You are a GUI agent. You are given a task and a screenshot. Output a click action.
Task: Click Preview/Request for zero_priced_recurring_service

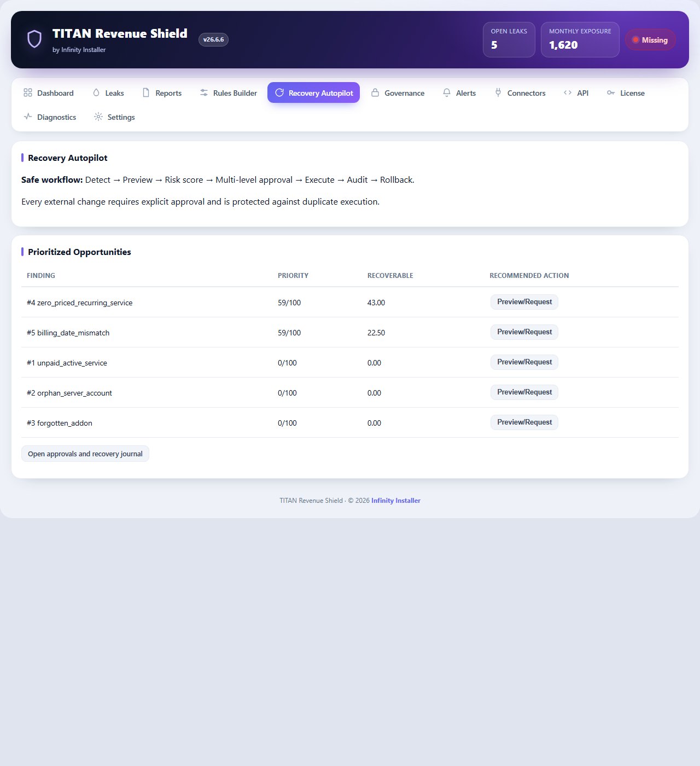tap(524, 302)
